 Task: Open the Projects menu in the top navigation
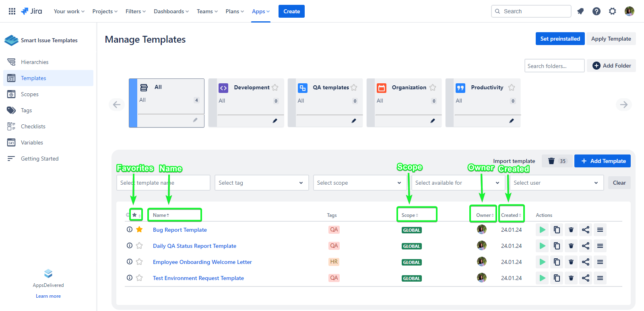click(105, 11)
